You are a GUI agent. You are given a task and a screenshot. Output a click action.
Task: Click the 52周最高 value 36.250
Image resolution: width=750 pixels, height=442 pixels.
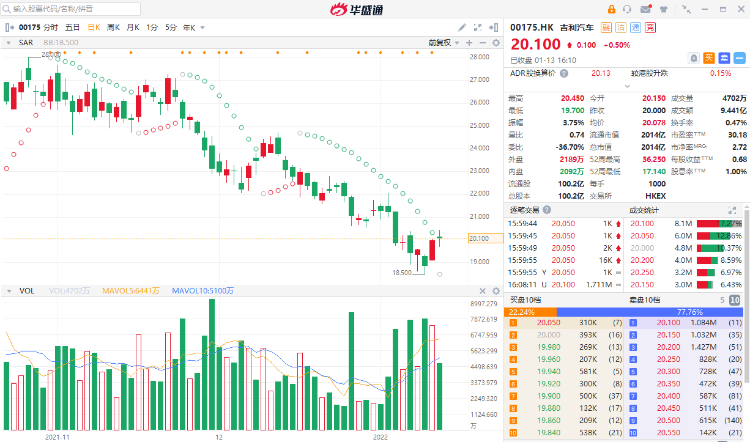click(x=653, y=159)
